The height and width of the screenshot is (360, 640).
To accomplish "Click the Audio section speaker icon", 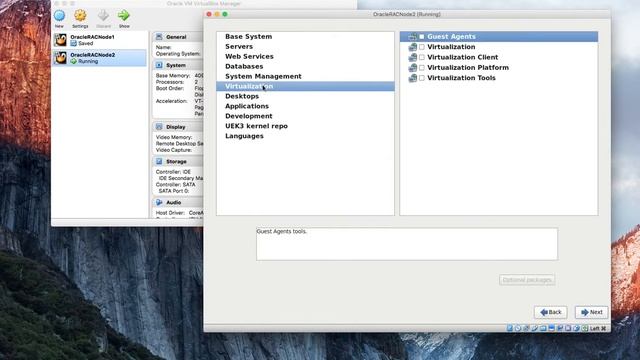I will click(159, 202).
